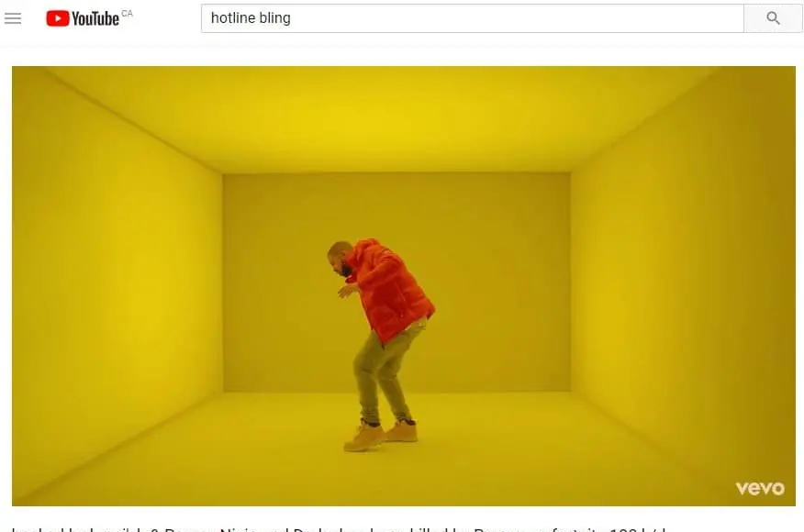This screenshot has height=532, width=804.
Task: Click the dancer's tan boots in the video
Action: click(x=381, y=435)
